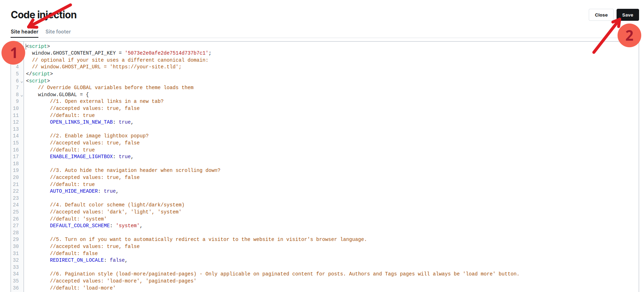Click the true value after AUTO_HIDE_HEADER
The width and height of the screenshot is (644, 292).
(109, 191)
